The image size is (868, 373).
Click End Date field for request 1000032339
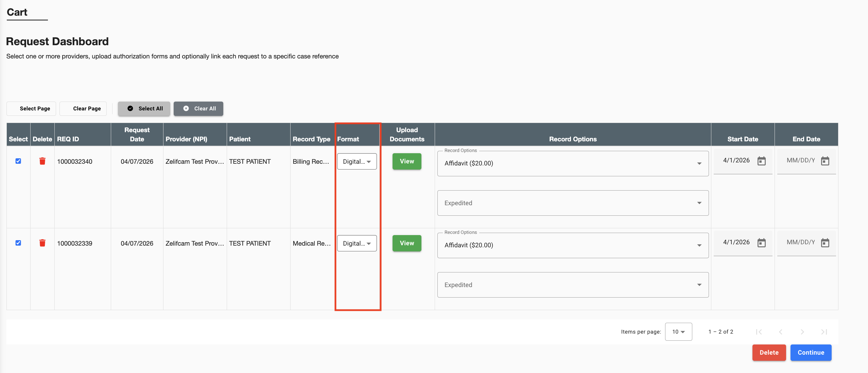[801, 242]
